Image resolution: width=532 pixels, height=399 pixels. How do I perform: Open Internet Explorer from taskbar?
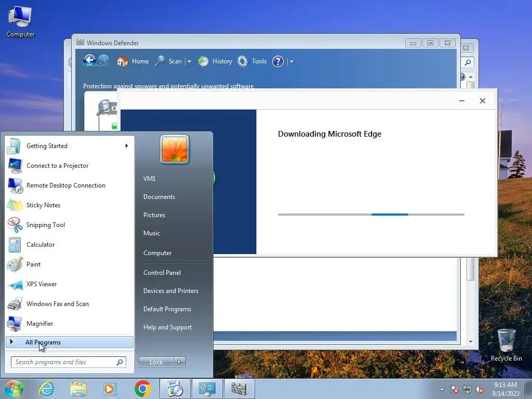[x=46, y=389]
